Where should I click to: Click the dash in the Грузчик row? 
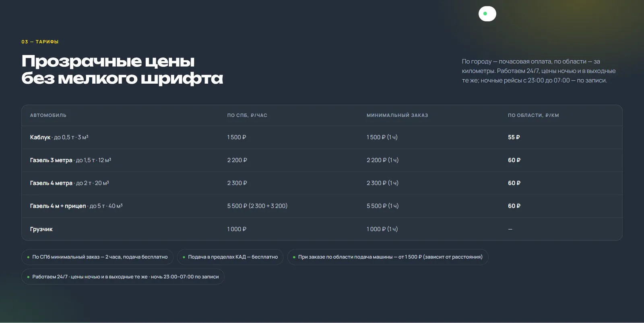[x=510, y=229]
